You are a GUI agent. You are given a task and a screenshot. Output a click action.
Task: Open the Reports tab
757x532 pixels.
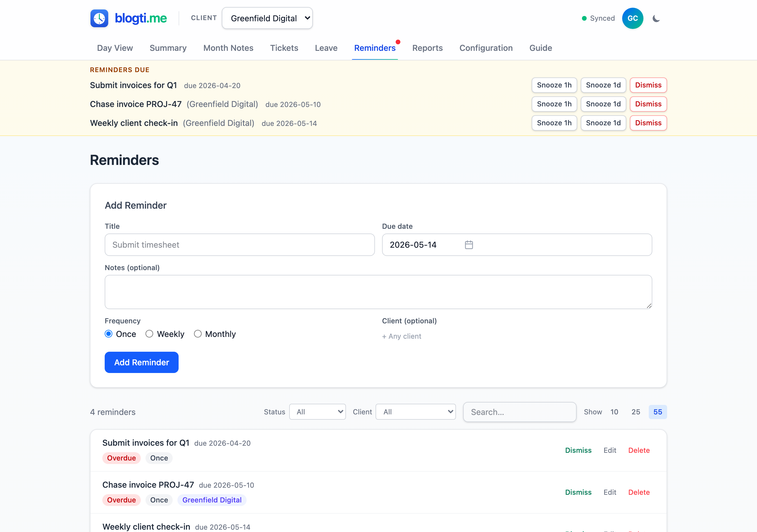pyautogui.click(x=427, y=48)
